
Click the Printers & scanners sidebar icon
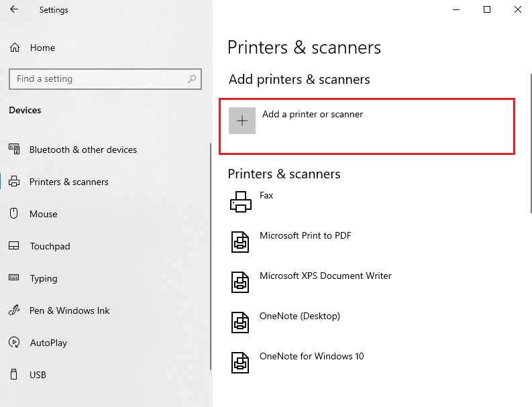[x=14, y=181]
